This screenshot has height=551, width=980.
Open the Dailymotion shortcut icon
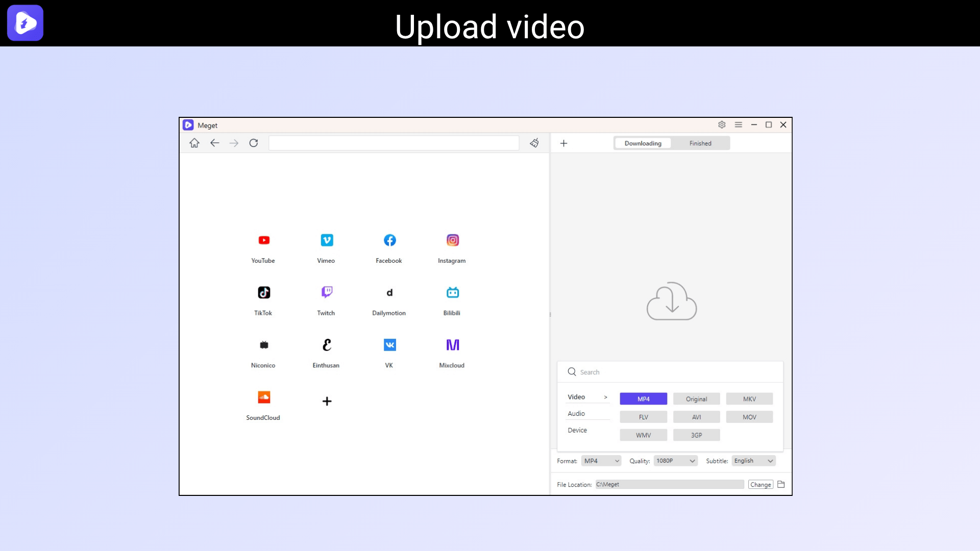[389, 292]
